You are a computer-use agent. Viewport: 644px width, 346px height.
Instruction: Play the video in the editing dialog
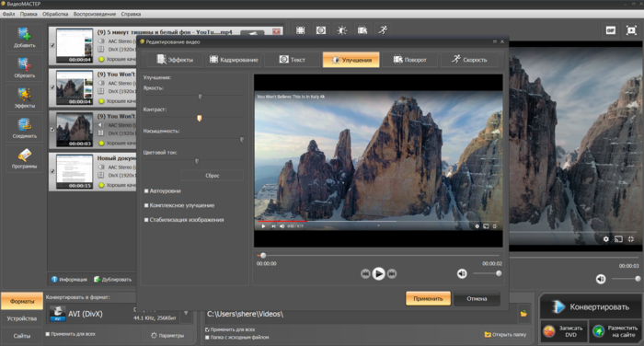coord(378,273)
